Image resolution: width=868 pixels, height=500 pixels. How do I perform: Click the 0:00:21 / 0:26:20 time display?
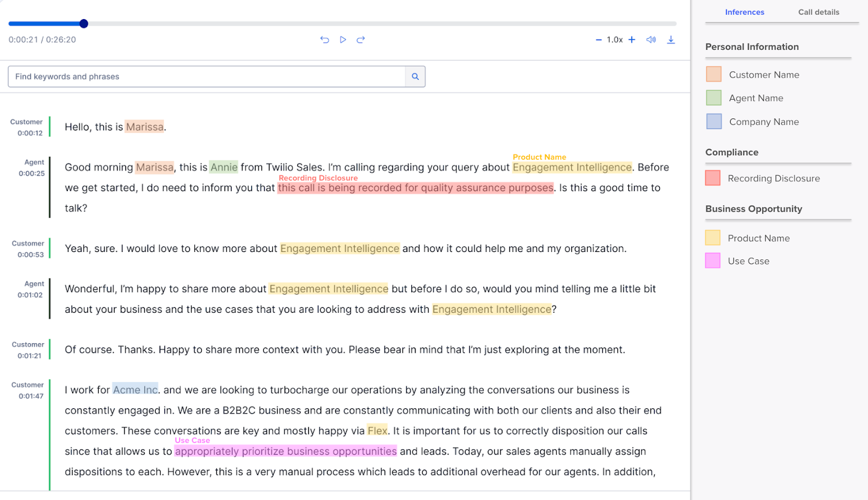[42, 40]
